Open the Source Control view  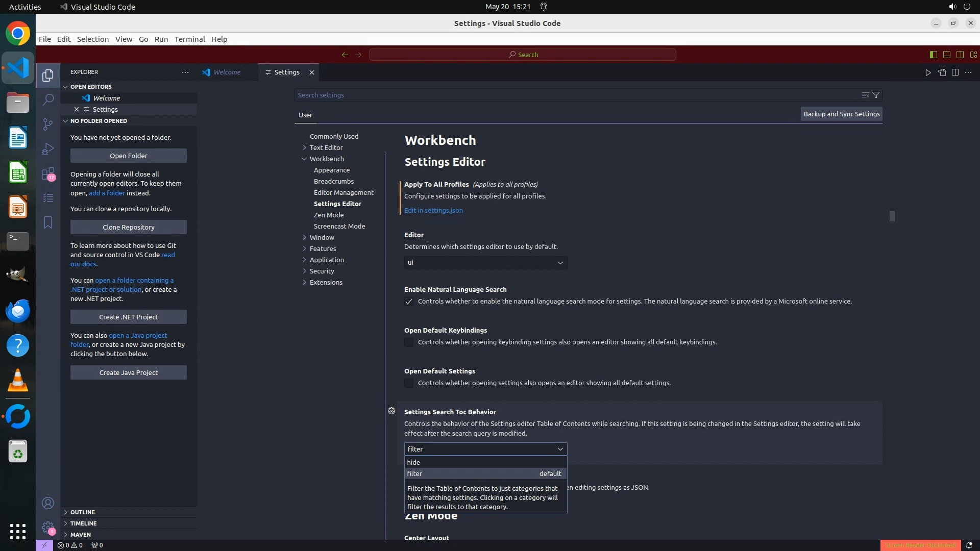pyautogui.click(x=48, y=124)
